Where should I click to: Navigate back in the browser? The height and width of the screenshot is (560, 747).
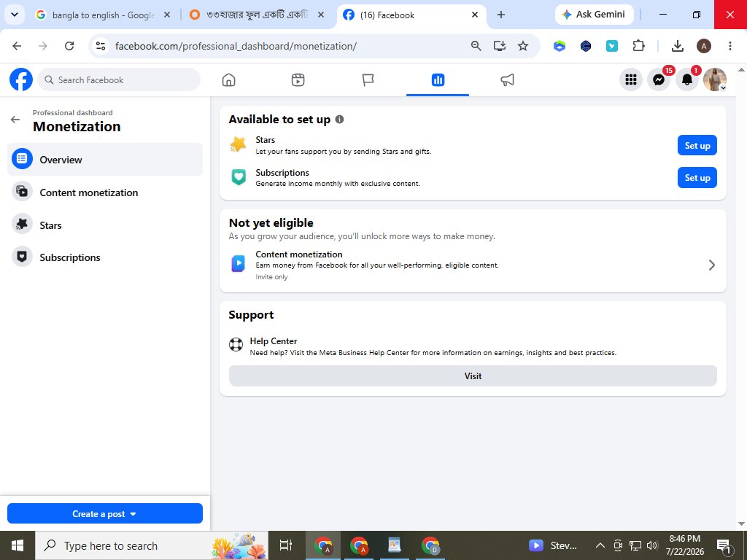[18, 46]
